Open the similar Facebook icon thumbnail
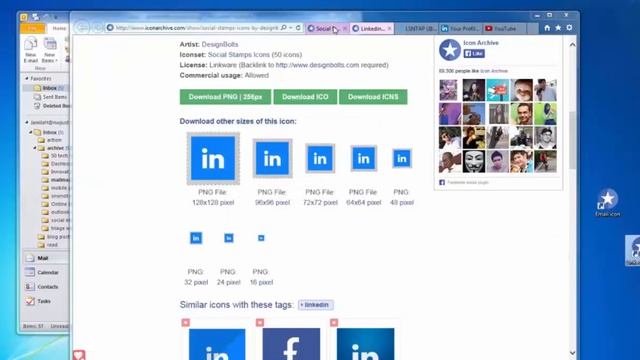The image size is (640, 360). click(x=291, y=344)
